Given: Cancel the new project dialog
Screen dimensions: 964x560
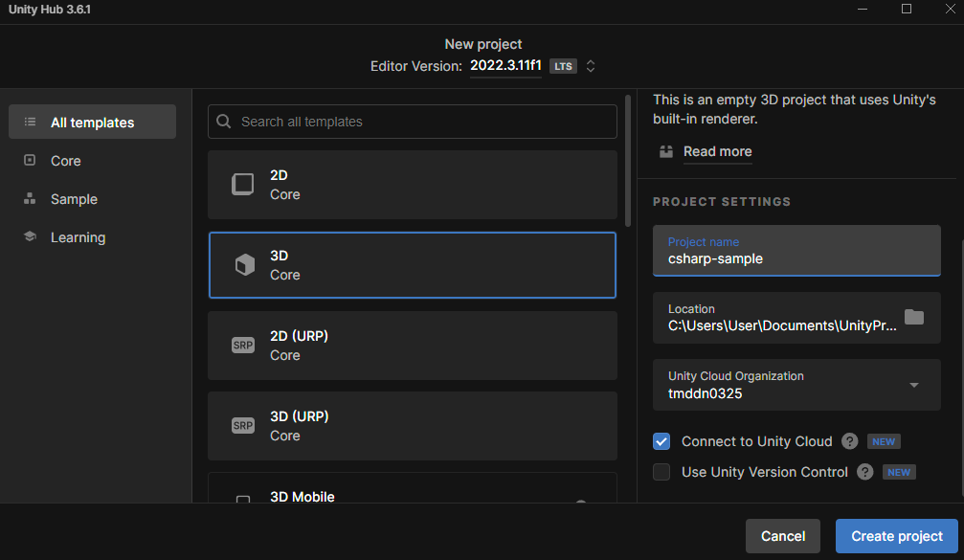Looking at the screenshot, I should (783, 536).
